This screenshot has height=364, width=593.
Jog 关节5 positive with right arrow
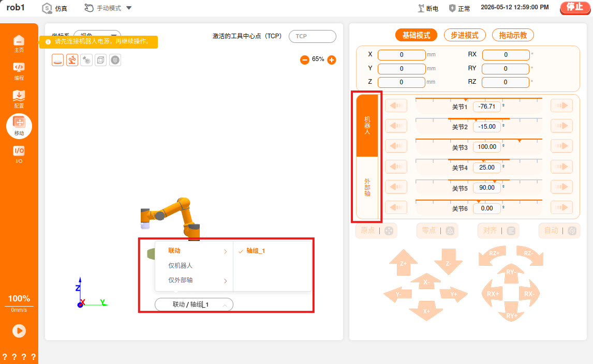[561, 187]
